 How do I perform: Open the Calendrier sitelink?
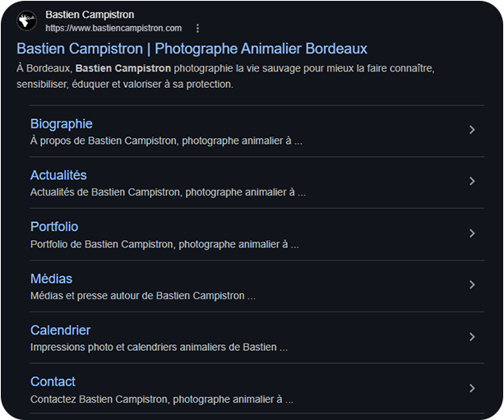coord(60,330)
